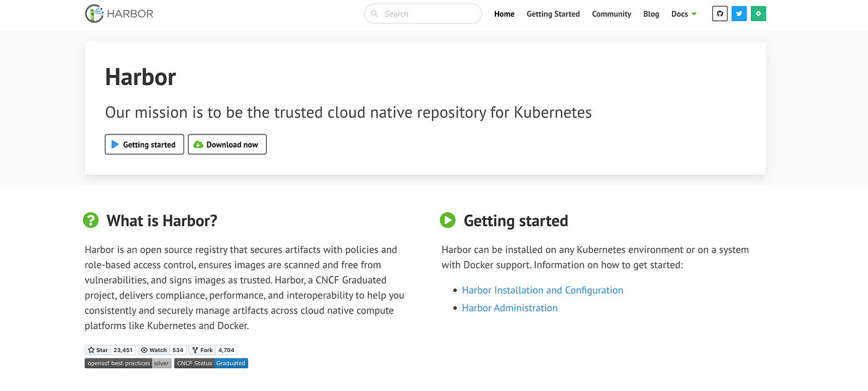Click the star count 23,451
This screenshot has width=868, height=391.
pos(123,350)
